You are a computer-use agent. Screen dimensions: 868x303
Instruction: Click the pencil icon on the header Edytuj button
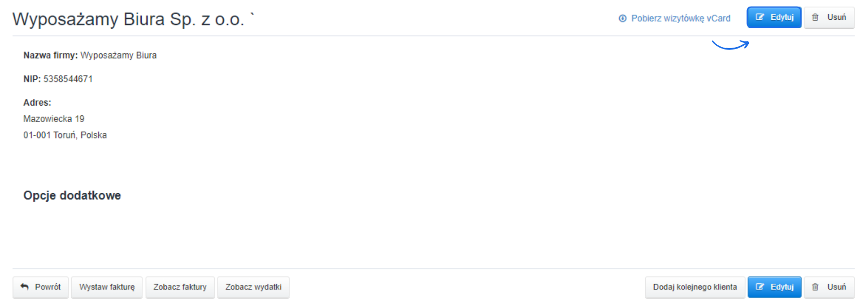(x=760, y=17)
